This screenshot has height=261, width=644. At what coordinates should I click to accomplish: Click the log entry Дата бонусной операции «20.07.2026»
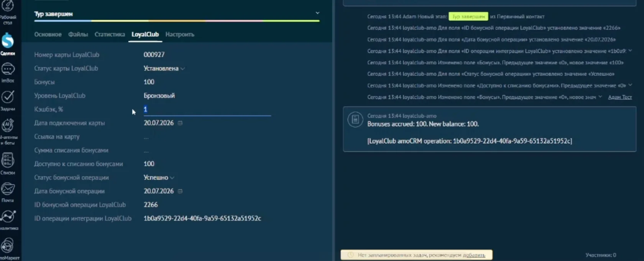(491, 39)
